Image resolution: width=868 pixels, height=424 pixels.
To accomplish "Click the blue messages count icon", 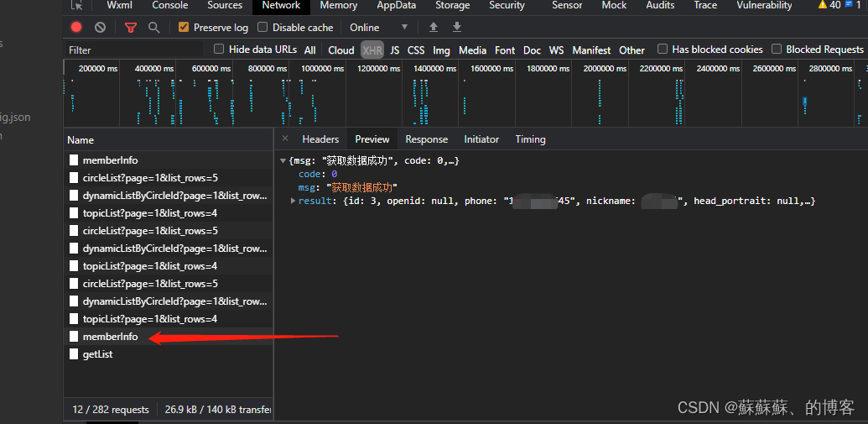I will [849, 4].
